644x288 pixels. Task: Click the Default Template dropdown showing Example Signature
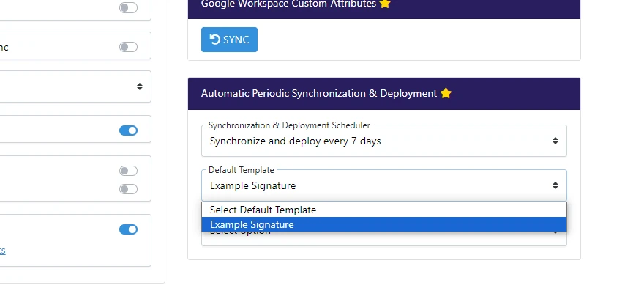(384, 185)
